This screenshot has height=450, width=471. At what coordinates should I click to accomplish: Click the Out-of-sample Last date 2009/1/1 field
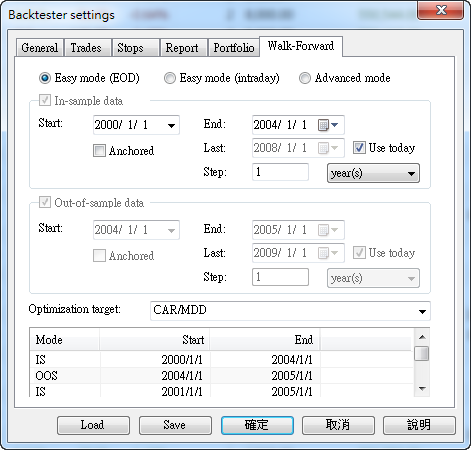pos(298,253)
